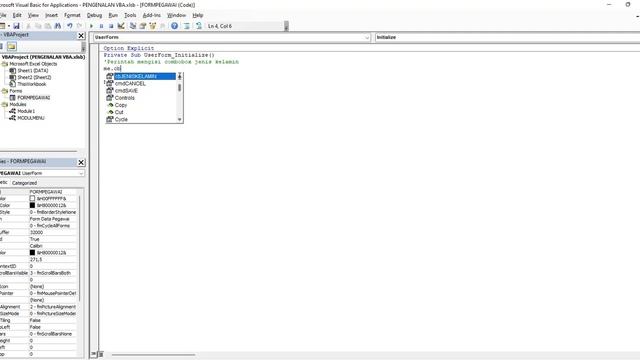Choose Cut from the autocomplete list

[x=140, y=112]
